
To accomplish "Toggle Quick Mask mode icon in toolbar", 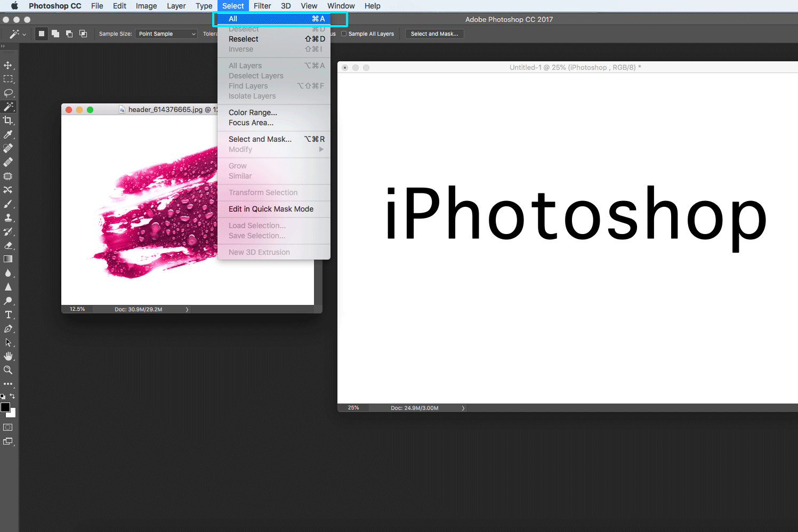I will 8,428.
